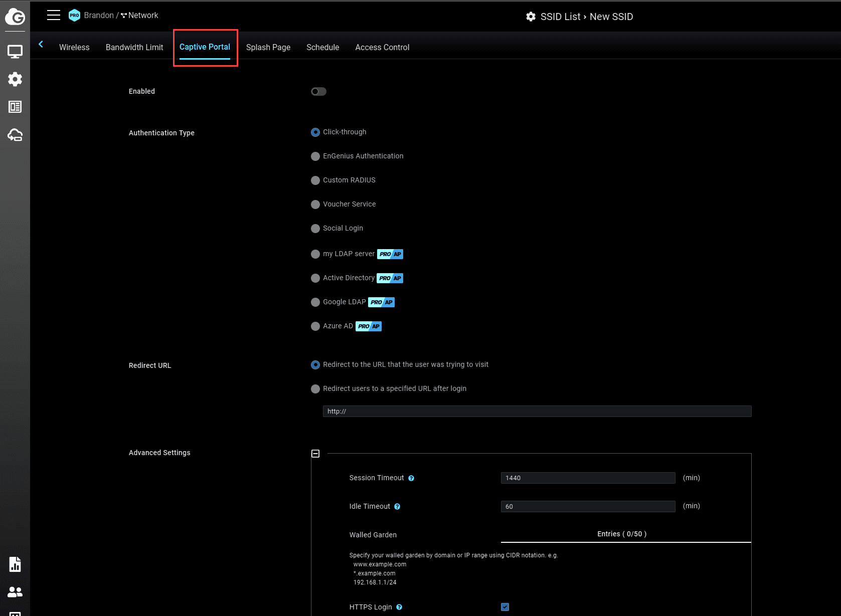Select Social Login authentication

coord(315,229)
